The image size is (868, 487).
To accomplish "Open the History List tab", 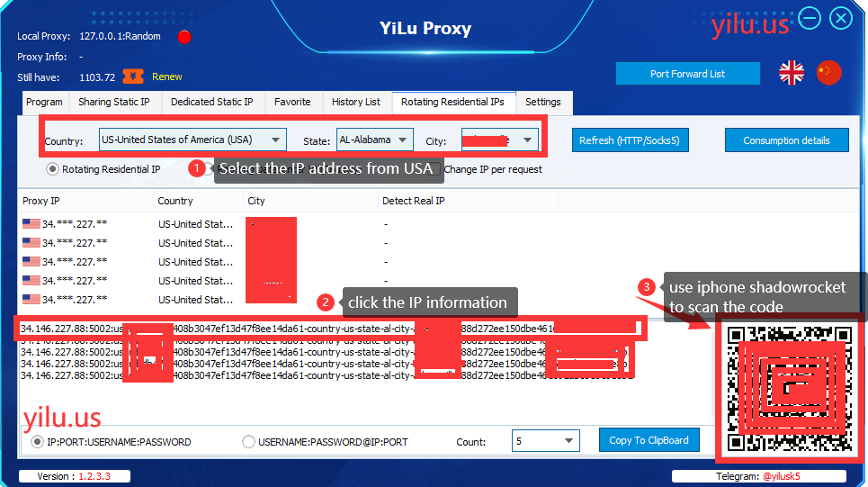I will pos(355,103).
